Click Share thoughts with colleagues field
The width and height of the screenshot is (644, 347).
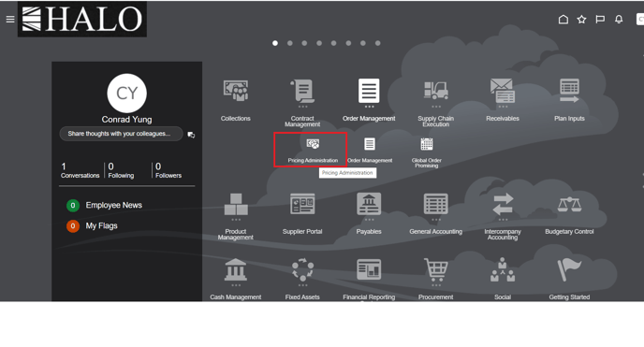(x=121, y=134)
